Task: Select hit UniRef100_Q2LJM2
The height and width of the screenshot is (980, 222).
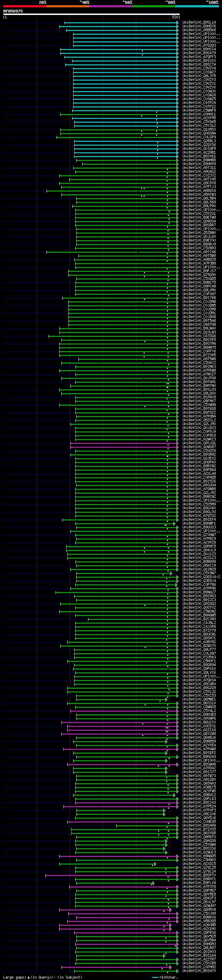Action: [x=199, y=493]
